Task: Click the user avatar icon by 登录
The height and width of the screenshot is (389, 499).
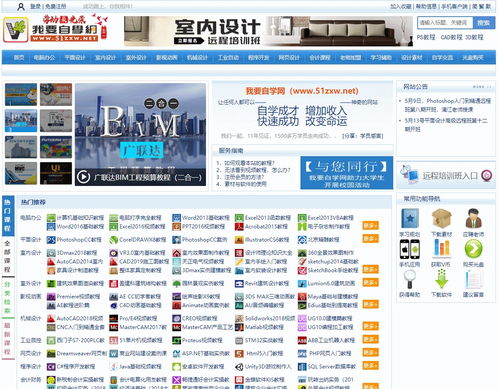Action: pyautogui.click(x=21, y=6)
